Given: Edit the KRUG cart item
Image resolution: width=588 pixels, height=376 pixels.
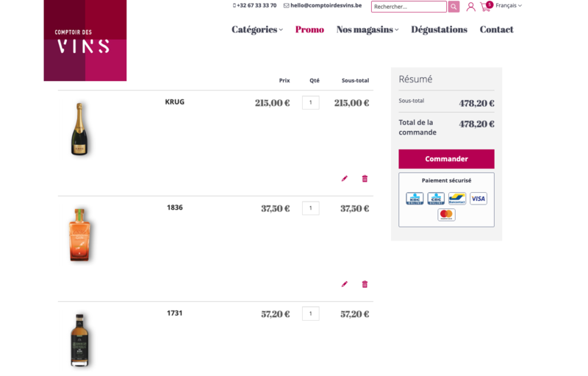Looking at the screenshot, I should tap(344, 179).
